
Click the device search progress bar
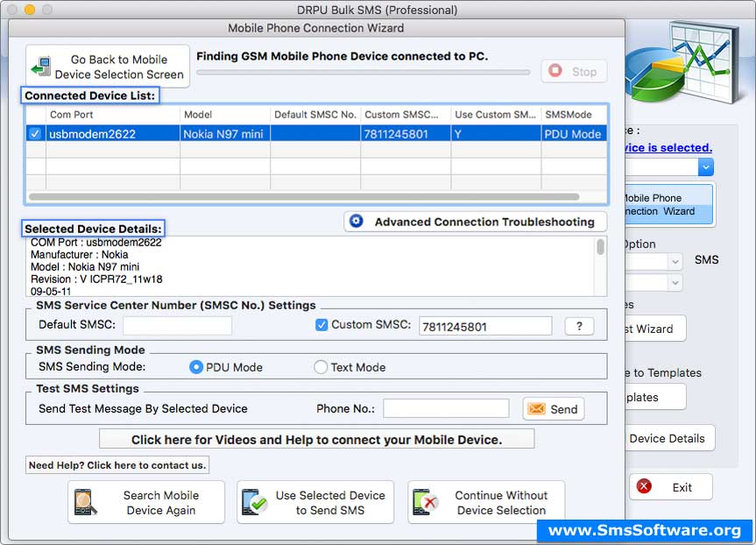click(363, 73)
